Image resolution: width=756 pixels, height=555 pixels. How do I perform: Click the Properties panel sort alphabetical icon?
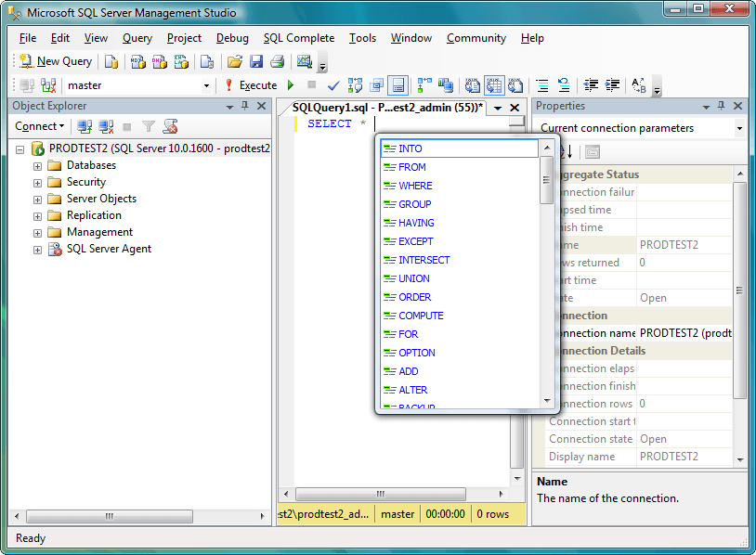(x=567, y=152)
